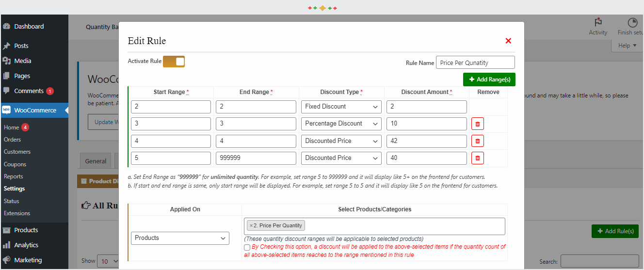644x270 pixels.
Task: Click the Posts pushpin icon
Action: pyautogui.click(x=6, y=46)
